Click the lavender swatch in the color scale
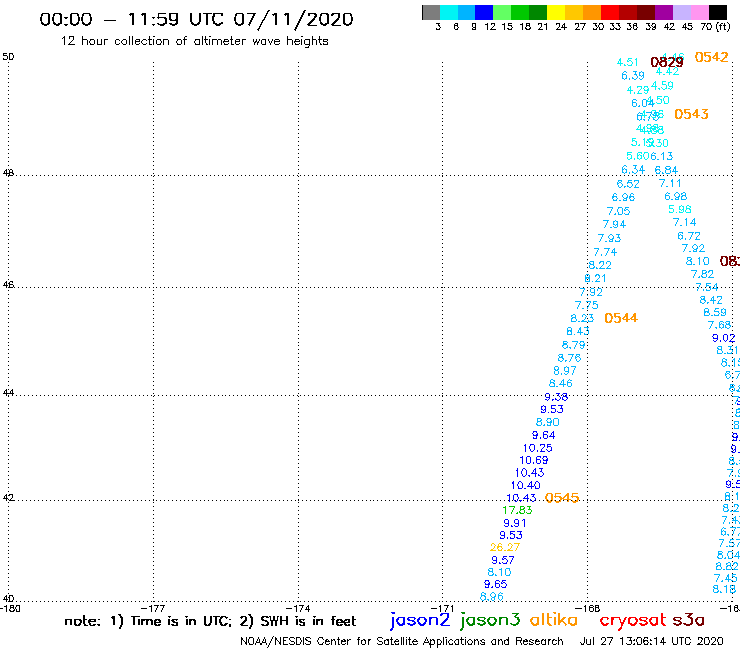 click(681, 12)
